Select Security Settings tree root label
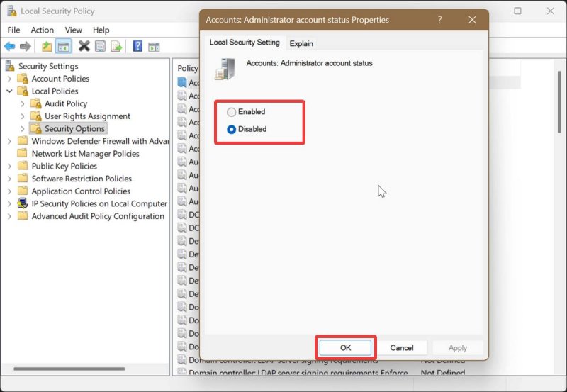This screenshot has width=567, height=392. [x=48, y=66]
